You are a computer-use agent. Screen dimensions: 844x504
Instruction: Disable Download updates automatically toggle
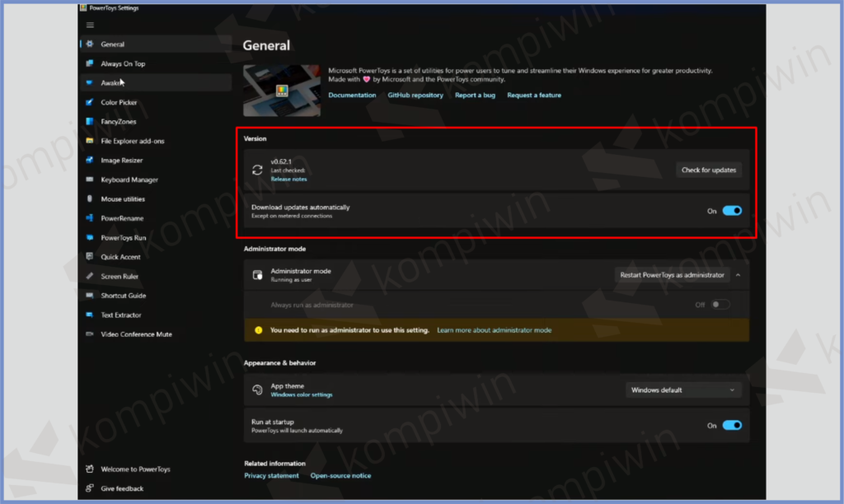coord(732,211)
